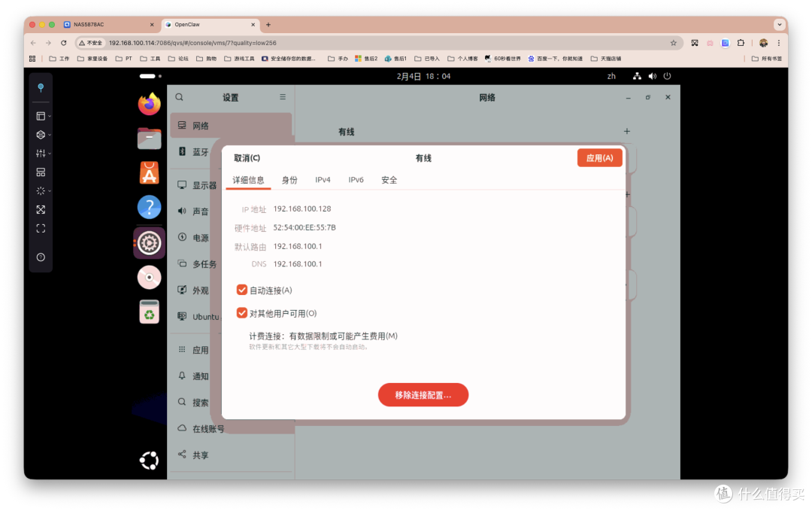Open the 所有书签 folder
Image resolution: width=812 pixels, height=511 pixels.
click(766, 59)
